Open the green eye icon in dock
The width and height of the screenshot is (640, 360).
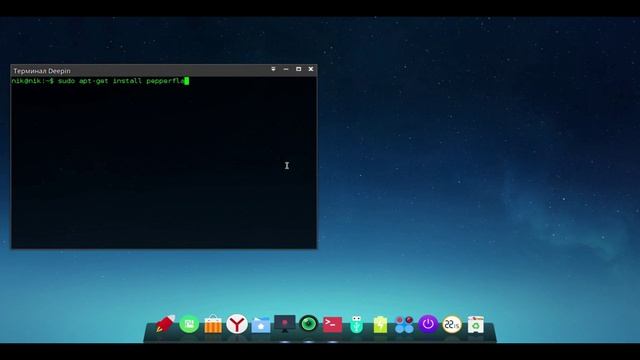coord(309,324)
